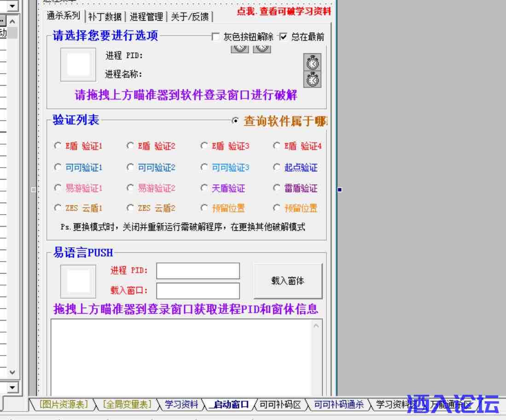The width and height of the screenshot is (506, 420).
Task: Open the 可可补码通杀 bottom tab
Action: [x=339, y=404]
